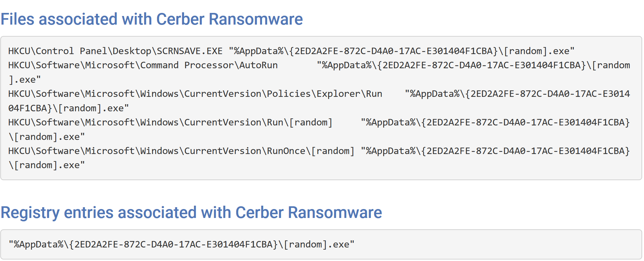Click the 'Files' word in first heading
Screen dimensions: 644x261
point(18,19)
